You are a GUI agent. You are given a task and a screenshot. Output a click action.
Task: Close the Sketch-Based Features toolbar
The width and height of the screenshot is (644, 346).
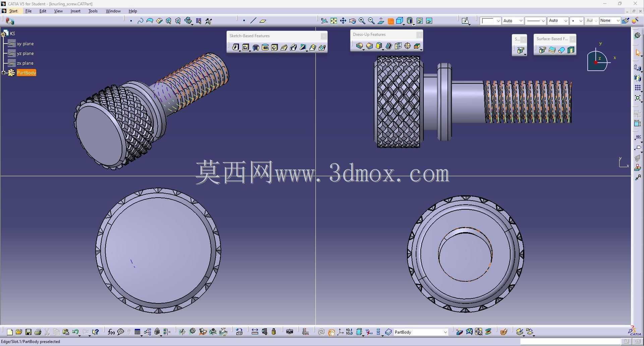[x=324, y=36]
